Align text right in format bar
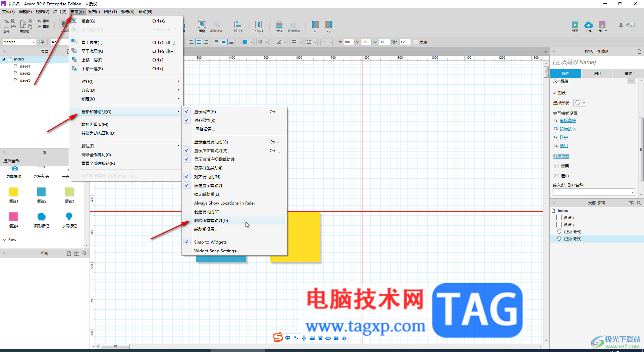Image resolution: width=644 pixels, height=352 pixels. pos(207,42)
